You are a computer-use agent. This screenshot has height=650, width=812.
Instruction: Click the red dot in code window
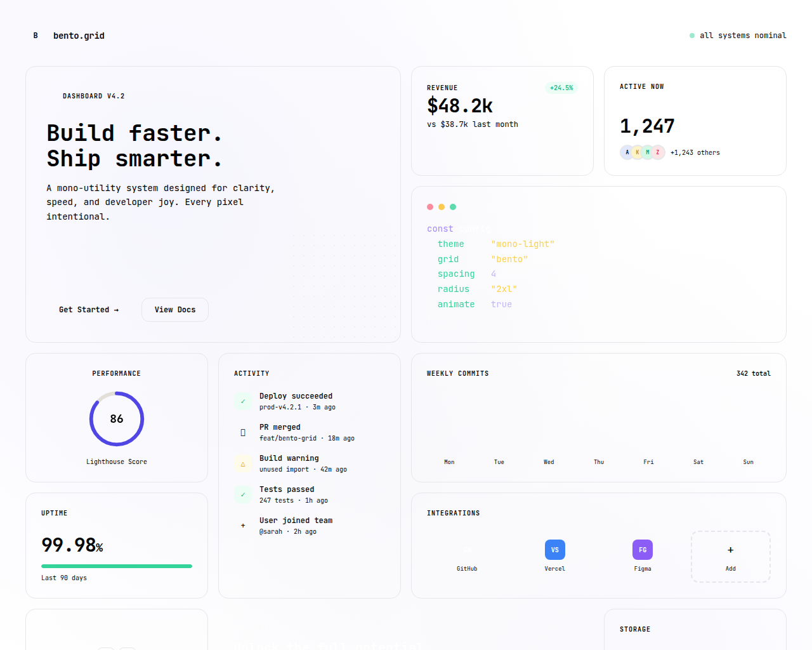(430, 207)
